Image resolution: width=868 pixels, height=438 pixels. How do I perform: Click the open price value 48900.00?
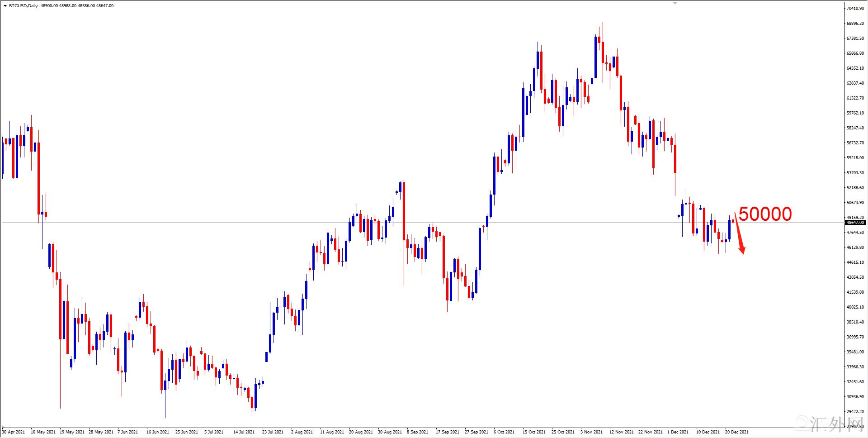(x=49, y=6)
